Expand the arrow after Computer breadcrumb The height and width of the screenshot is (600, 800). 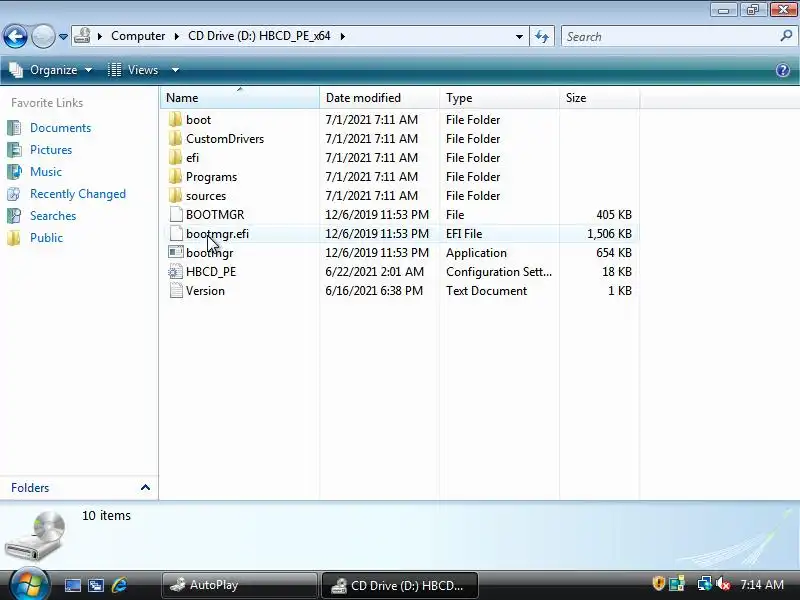[x=177, y=36]
